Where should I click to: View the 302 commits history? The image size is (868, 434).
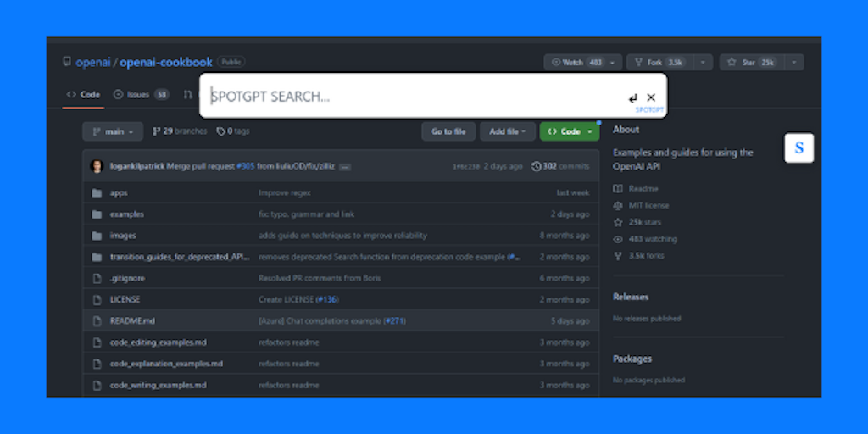click(560, 166)
